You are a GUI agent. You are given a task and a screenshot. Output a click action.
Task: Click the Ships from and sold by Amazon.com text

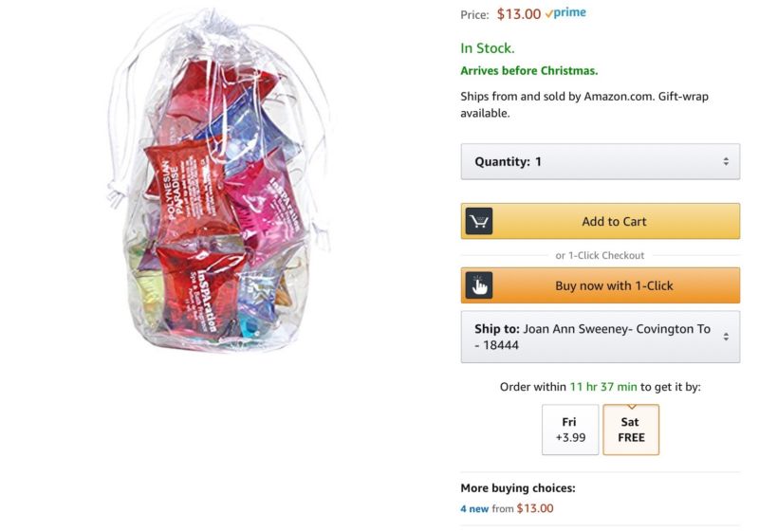[x=584, y=104]
